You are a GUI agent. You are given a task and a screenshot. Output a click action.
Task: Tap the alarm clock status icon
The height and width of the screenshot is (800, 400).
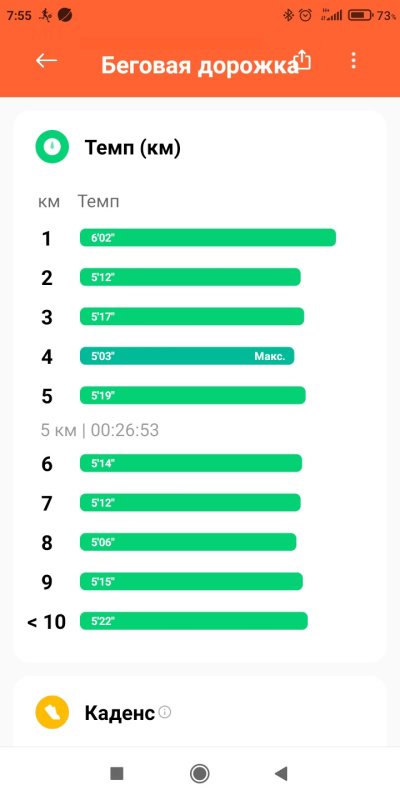click(x=305, y=16)
